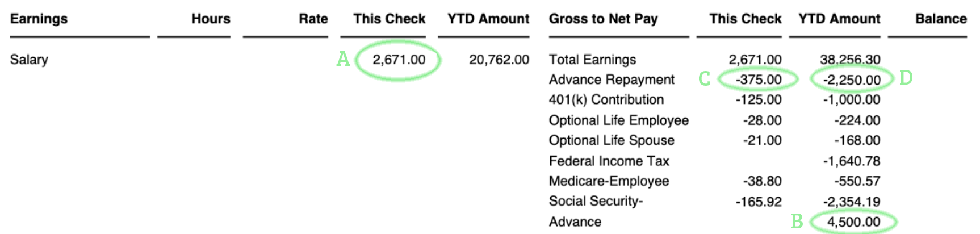Click the Rate column header
This screenshot has width=980, height=234.
point(313,19)
